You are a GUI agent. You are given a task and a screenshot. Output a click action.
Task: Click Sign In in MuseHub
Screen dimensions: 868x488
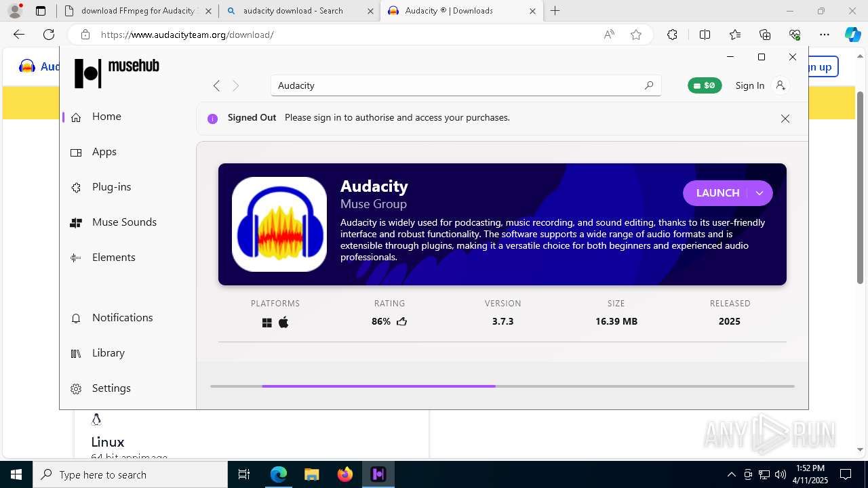pos(749,85)
